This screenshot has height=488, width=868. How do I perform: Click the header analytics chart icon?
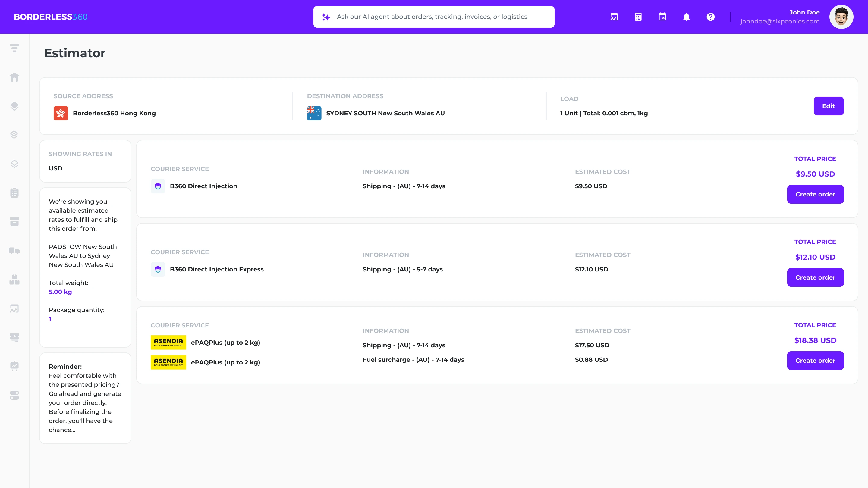614,17
